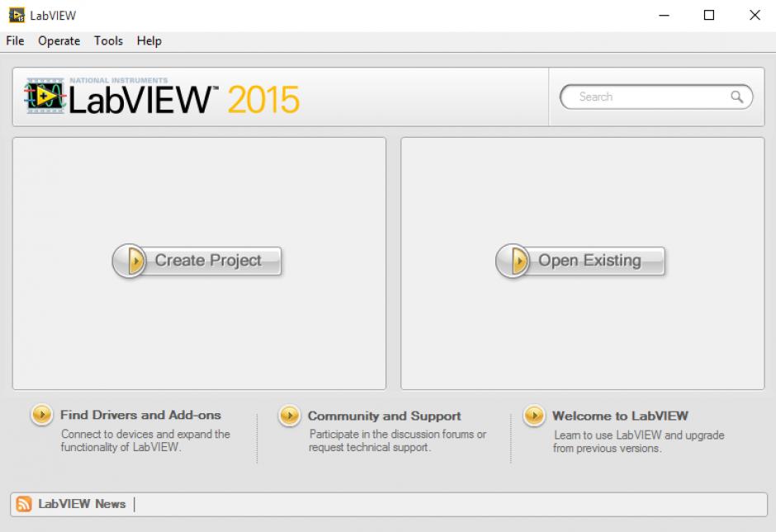Open the Help menu

pos(149,41)
